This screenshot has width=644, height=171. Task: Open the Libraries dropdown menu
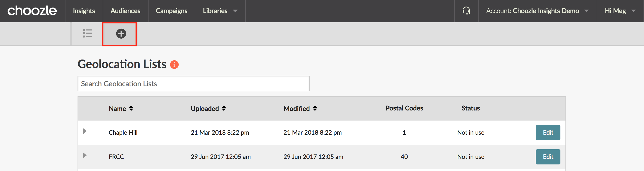[220, 11]
